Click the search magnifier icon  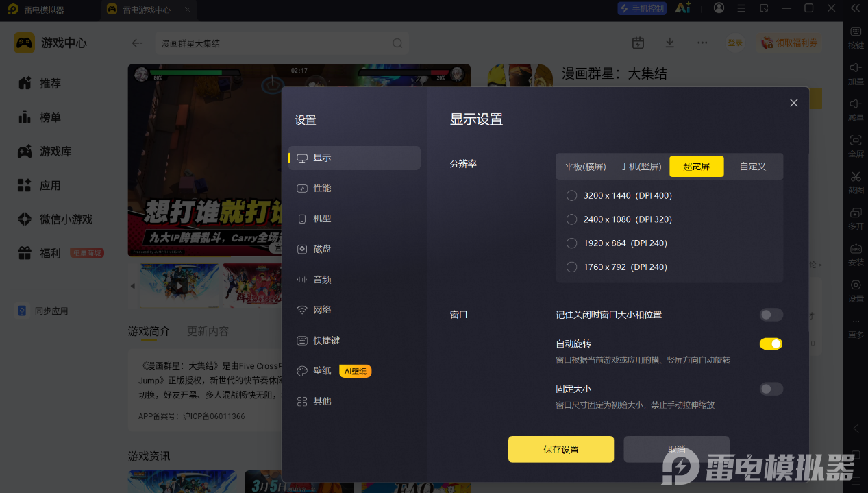point(397,43)
